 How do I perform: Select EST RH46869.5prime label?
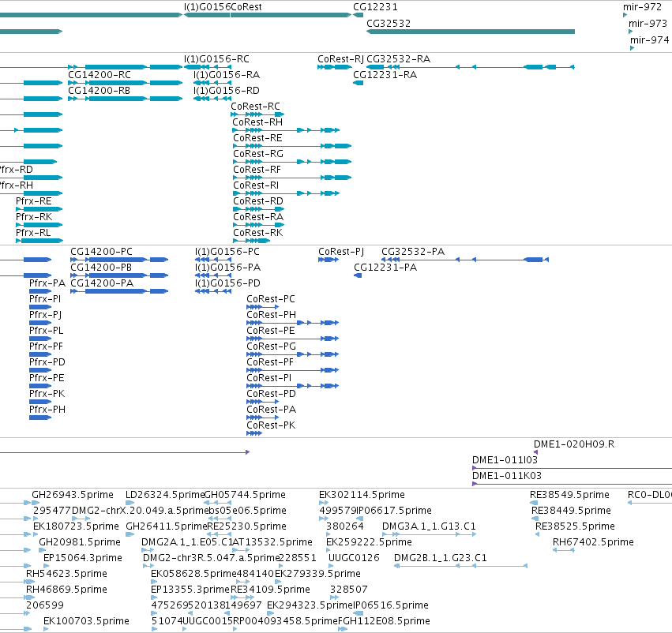tap(66, 590)
